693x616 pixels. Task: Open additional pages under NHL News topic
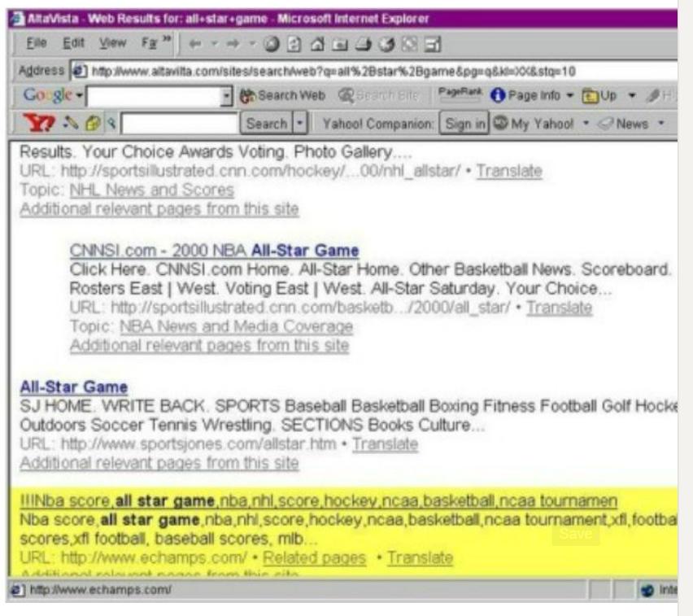coord(159,208)
